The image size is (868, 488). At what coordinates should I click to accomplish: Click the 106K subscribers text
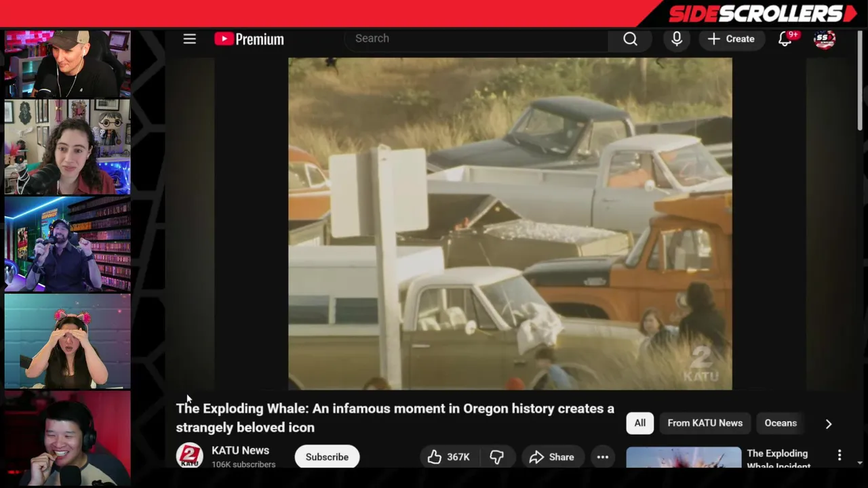243,464
